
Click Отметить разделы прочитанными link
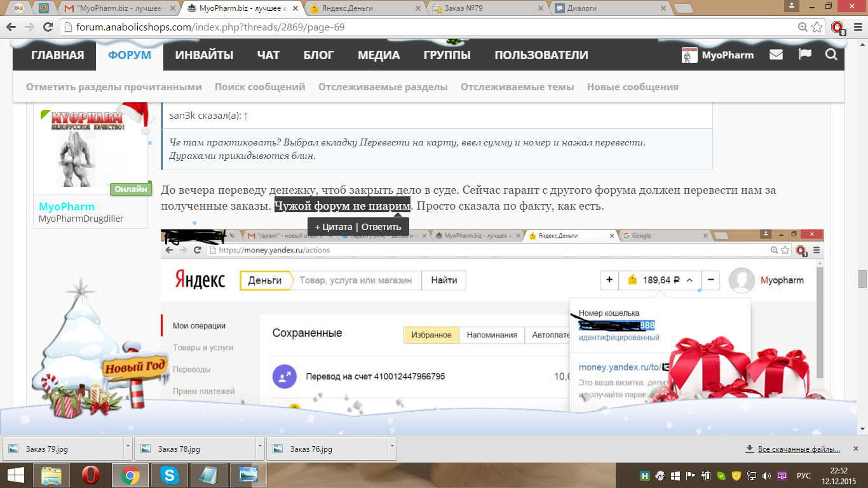point(114,87)
